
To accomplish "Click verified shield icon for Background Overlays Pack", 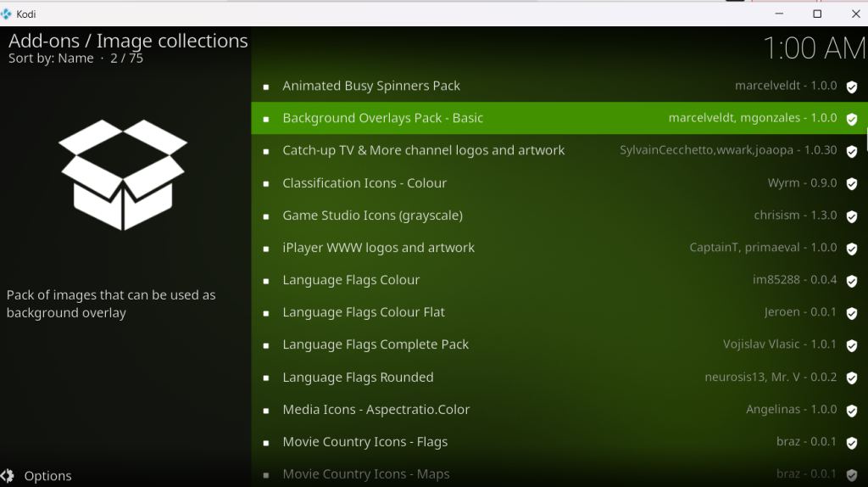I will (x=852, y=119).
